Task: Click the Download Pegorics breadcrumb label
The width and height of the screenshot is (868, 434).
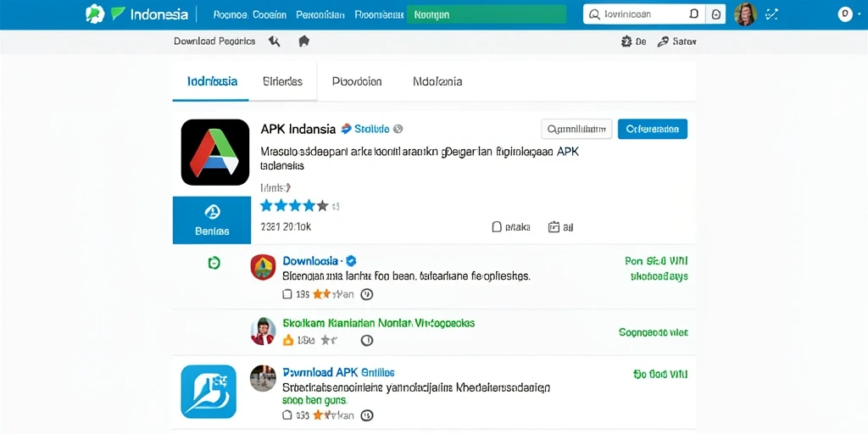Action: click(x=214, y=41)
